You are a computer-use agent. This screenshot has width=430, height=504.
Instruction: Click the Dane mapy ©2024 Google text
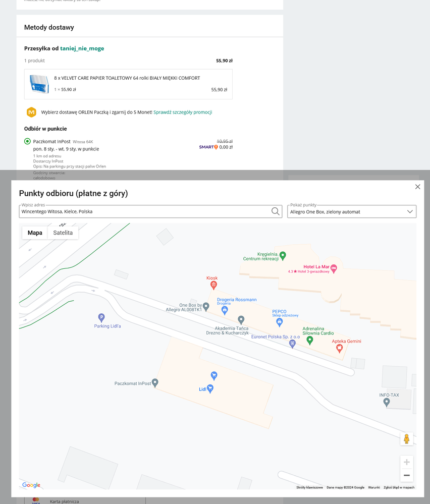click(345, 487)
